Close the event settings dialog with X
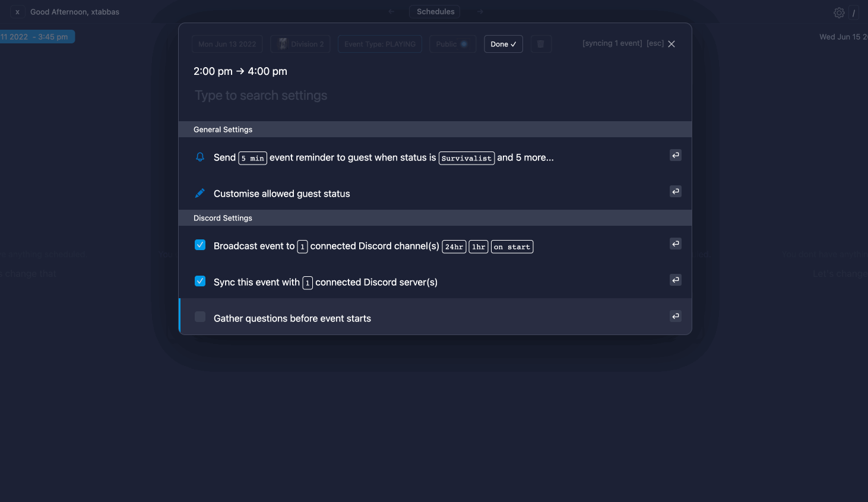Viewport: 868px width, 502px height. click(x=671, y=44)
